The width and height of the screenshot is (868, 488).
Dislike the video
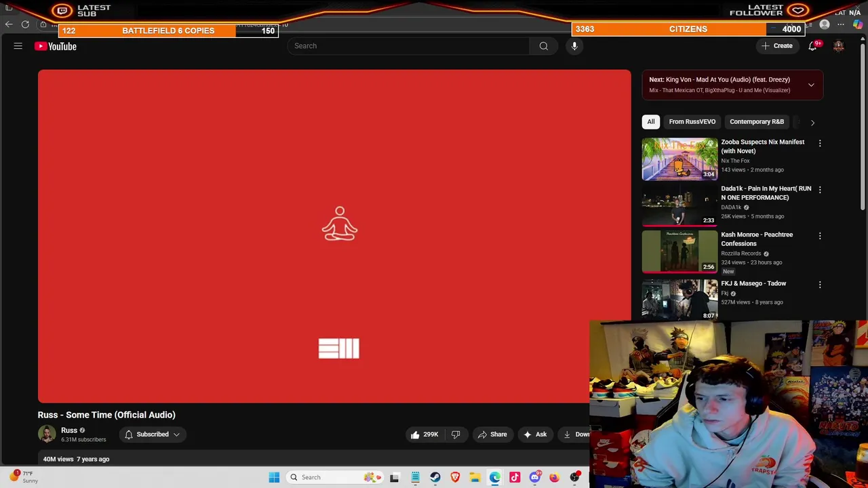click(456, 434)
